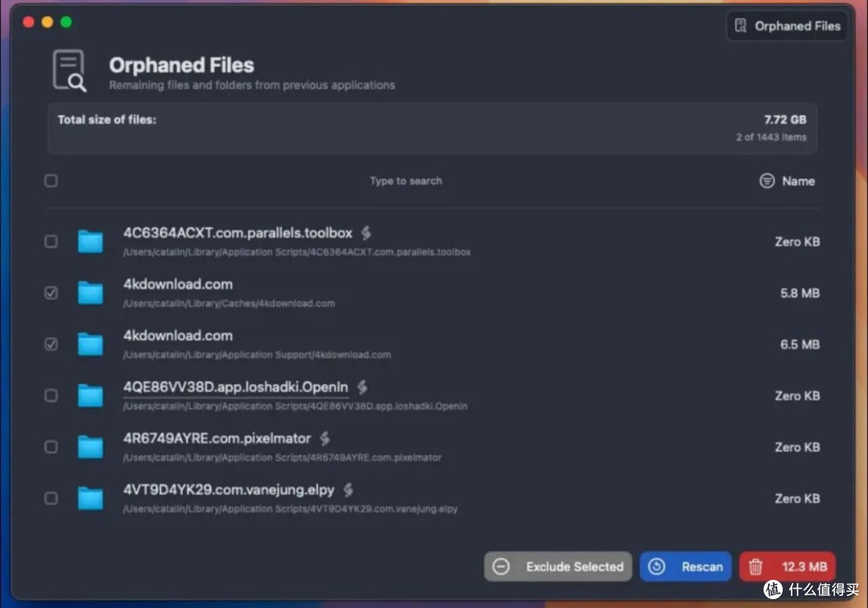Click the 6.5 MB size value

[800, 344]
